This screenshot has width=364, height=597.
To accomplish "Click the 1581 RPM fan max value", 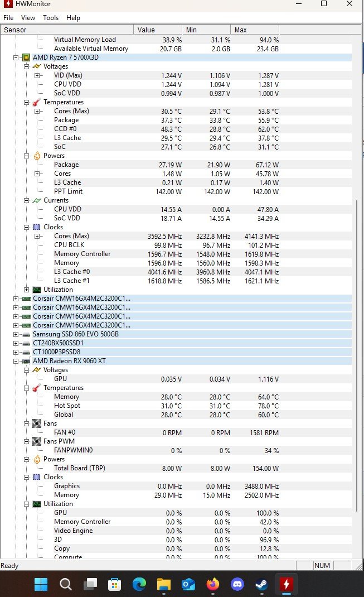I will 264,433.
